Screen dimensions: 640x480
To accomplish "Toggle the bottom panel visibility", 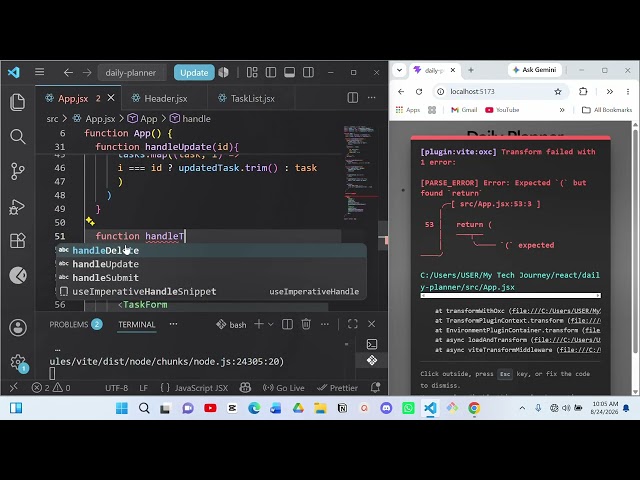I will [290, 72].
